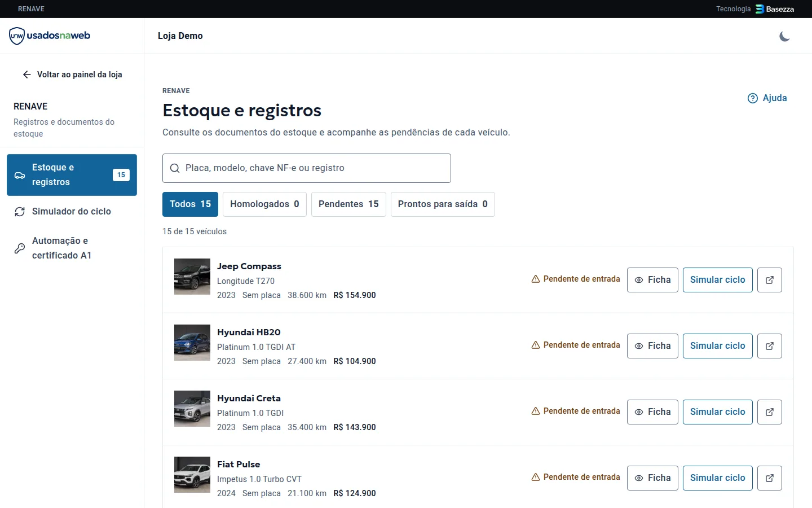Click the price R$ 154.900
The image size is (812, 508).
[x=355, y=295]
